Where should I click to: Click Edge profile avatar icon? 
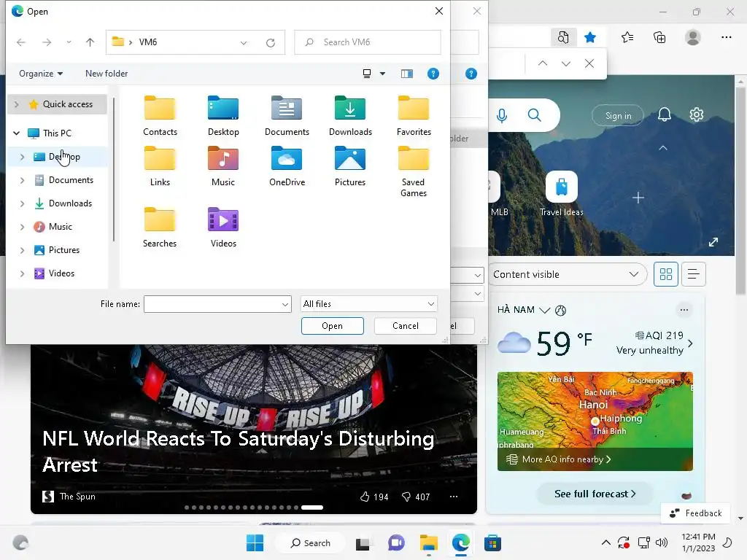(693, 37)
